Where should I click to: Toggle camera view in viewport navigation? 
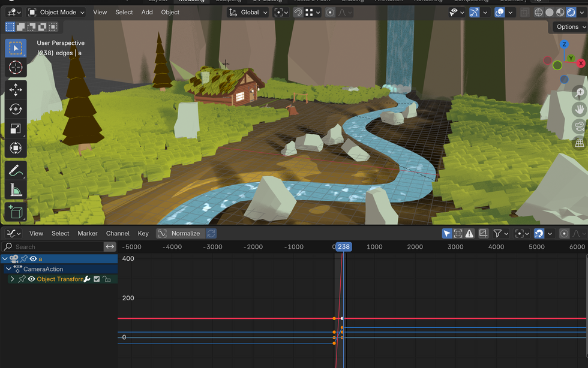579,126
